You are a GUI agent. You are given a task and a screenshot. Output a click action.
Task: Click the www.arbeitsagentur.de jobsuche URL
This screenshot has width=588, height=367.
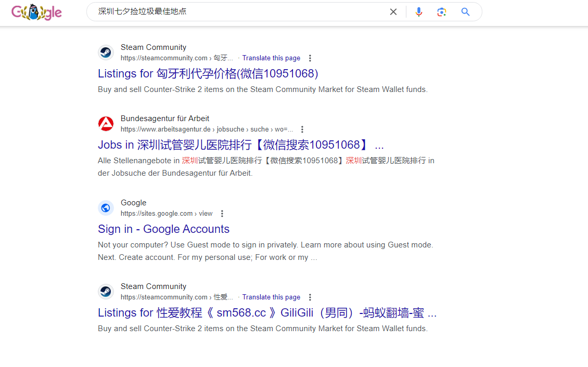[x=207, y=129]
